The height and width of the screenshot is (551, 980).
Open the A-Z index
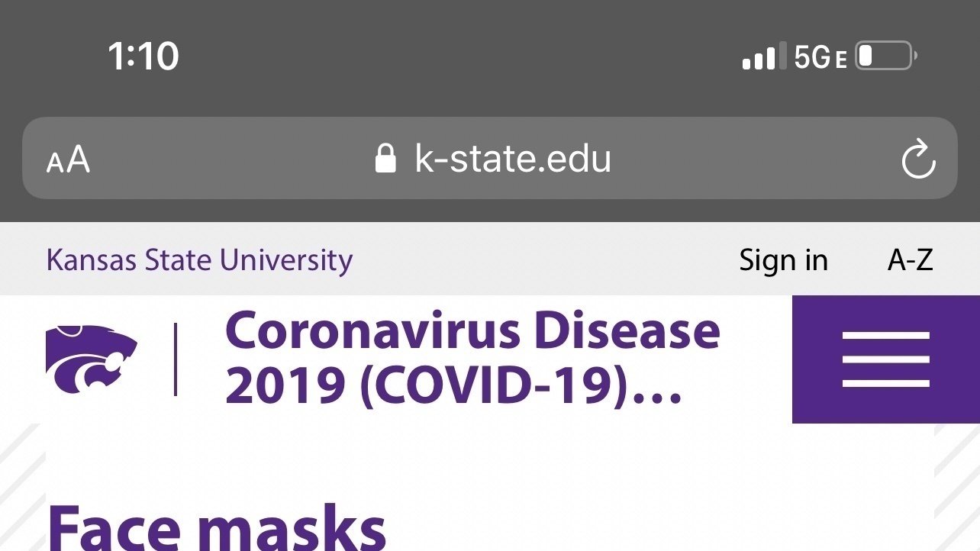pyautogui.click(x=910, y=259)
